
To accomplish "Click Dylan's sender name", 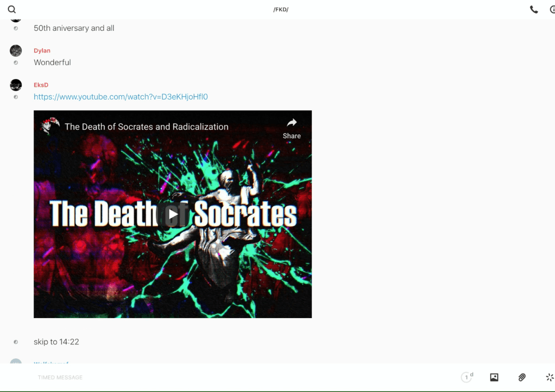I will 42,51.
